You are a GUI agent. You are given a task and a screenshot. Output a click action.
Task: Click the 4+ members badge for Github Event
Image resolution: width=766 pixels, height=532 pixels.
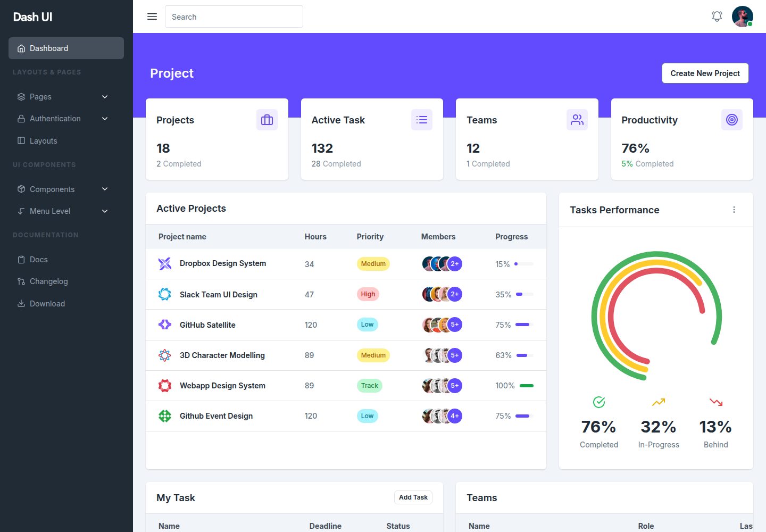(455, 416)
